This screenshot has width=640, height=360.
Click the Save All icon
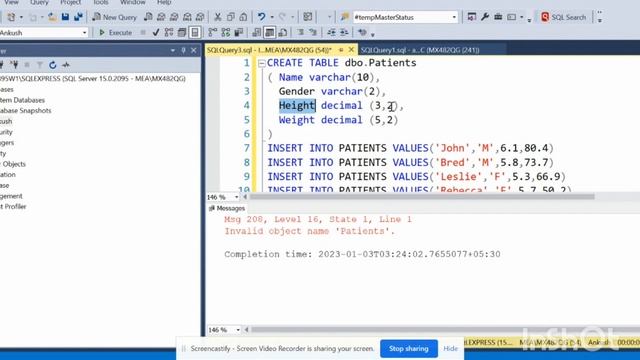point(78,17)
